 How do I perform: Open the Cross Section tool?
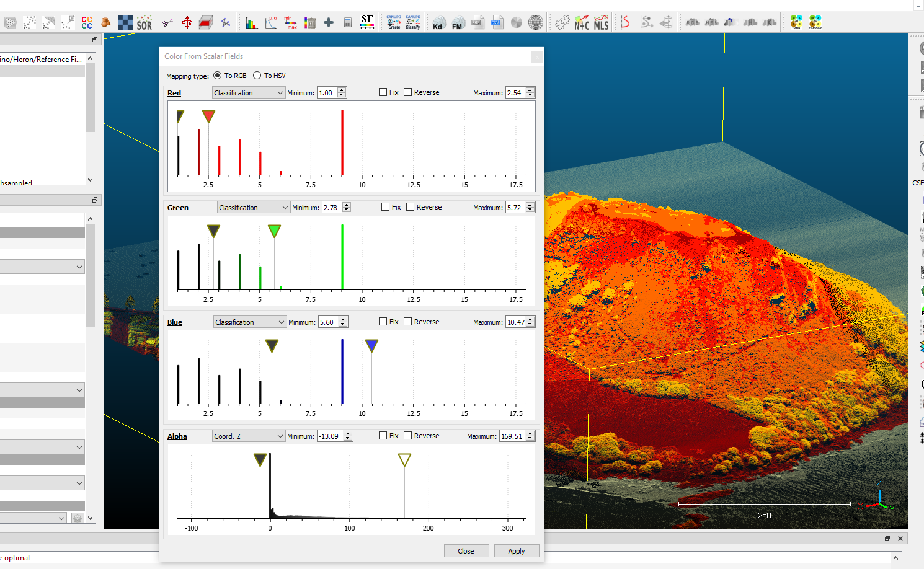coord(206,23)
